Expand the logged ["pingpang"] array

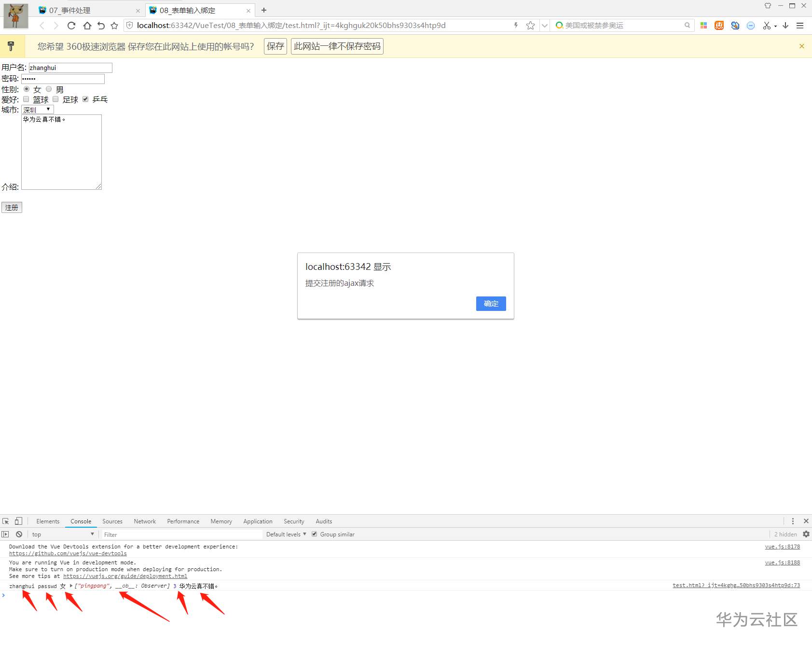coord(71,586)
